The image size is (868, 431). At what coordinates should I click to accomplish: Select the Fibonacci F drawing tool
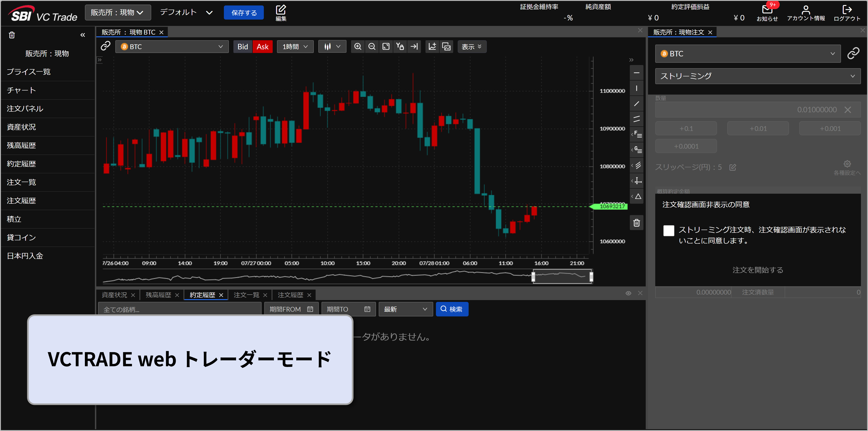(x=637, y=134)
